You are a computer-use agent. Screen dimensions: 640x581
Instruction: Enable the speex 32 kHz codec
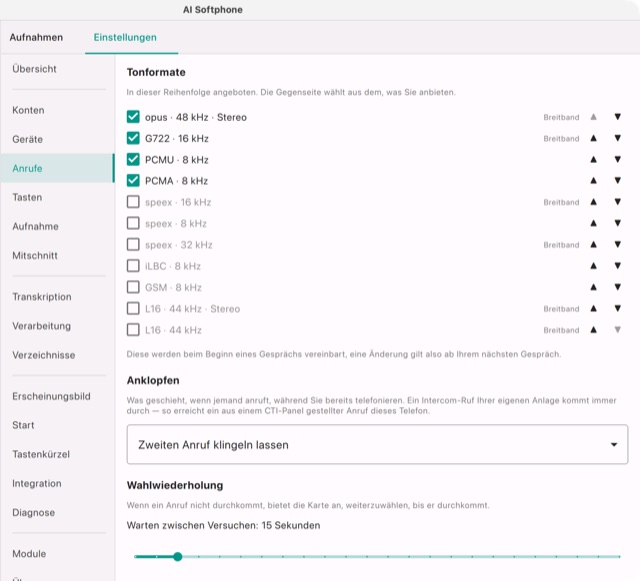tap(133, 245)
